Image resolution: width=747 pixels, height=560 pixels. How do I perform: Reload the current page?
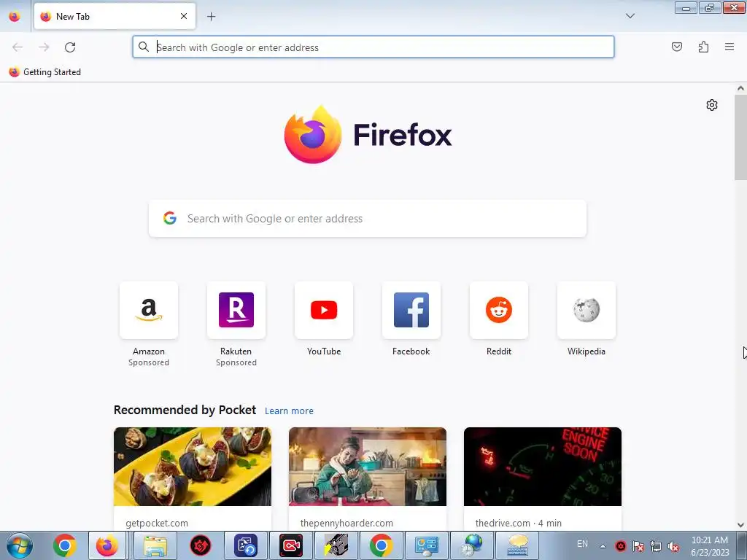70,47
